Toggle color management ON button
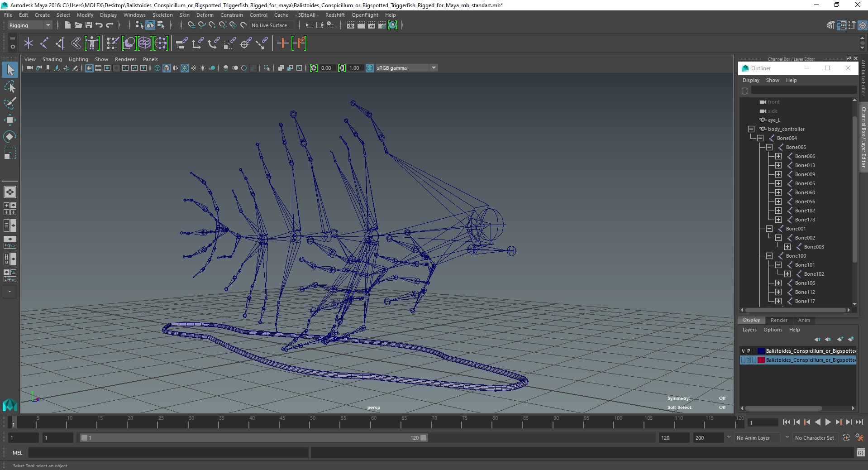This screenshot has height=470, width=868. coord(370,68)
